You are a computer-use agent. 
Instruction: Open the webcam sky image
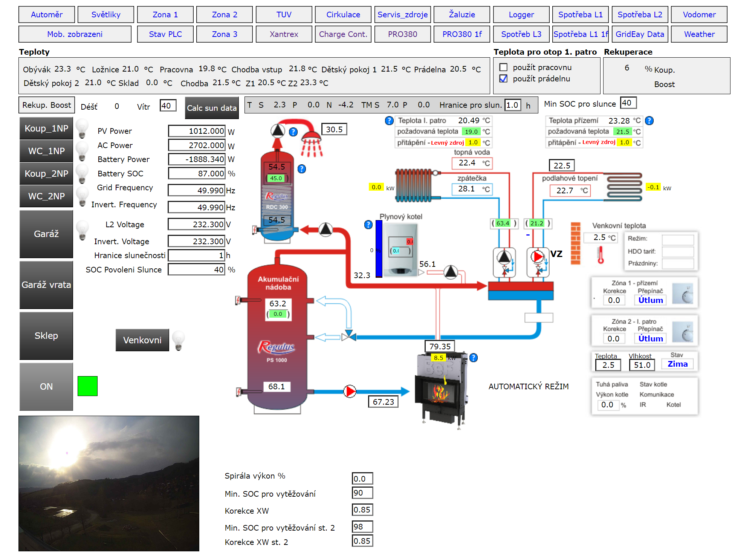109,483
